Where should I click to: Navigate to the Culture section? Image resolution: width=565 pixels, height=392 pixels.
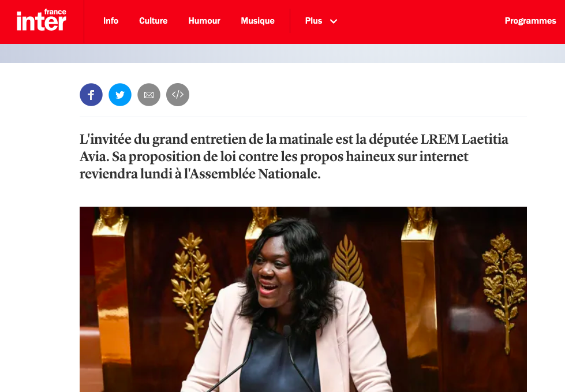[x=153, y=21]
